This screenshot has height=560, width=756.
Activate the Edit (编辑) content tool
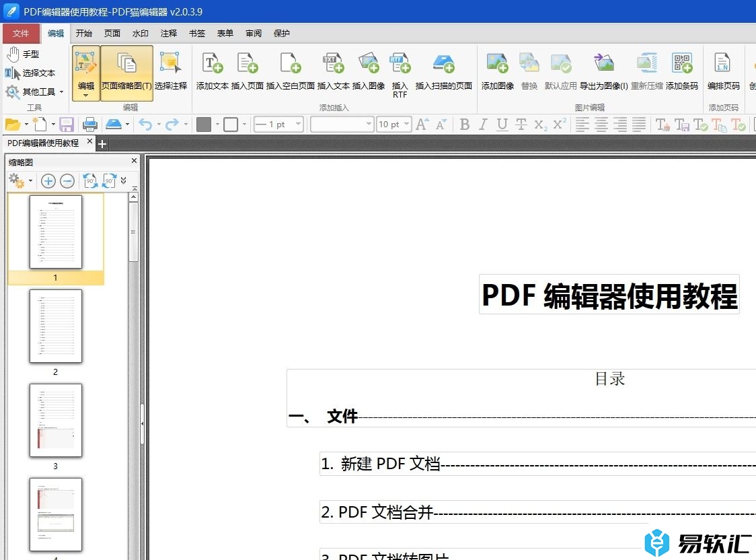pos(86,73)
